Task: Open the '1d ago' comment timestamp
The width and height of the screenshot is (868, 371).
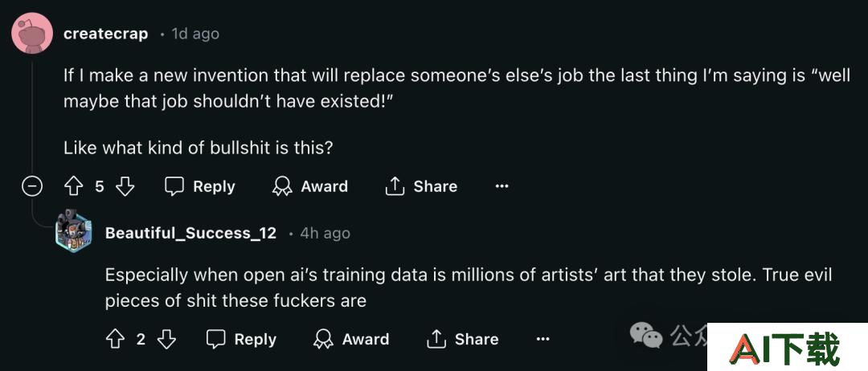Action: point(195,34)
